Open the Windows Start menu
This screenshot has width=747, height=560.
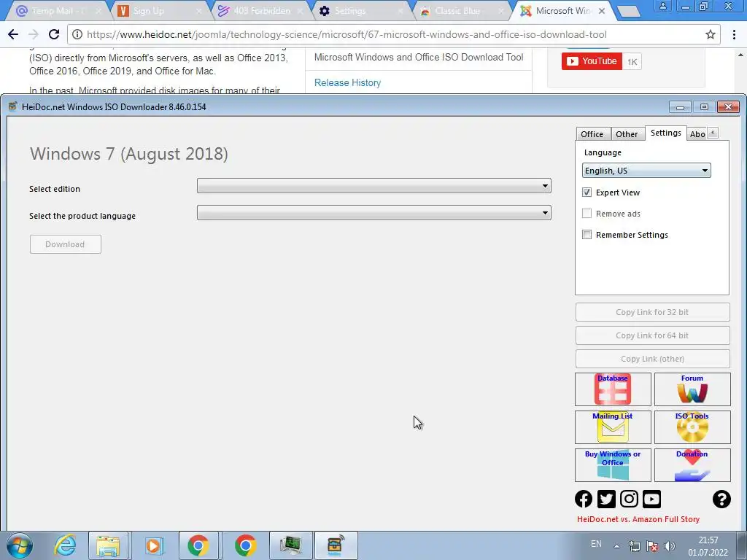(20, 545)
